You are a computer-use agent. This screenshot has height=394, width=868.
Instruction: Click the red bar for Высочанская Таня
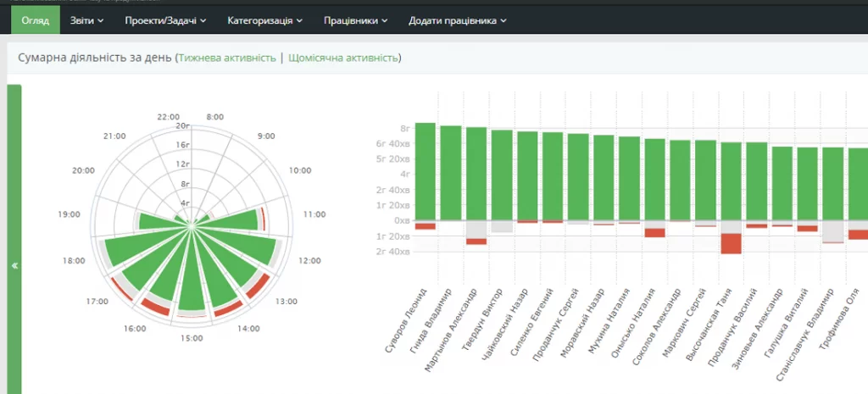coord(731,243)
